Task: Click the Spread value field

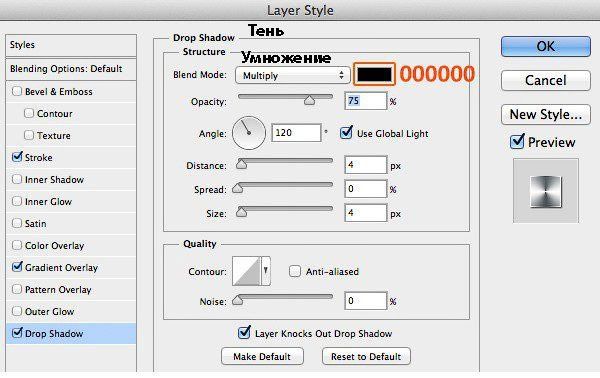Action: (365, 189)
